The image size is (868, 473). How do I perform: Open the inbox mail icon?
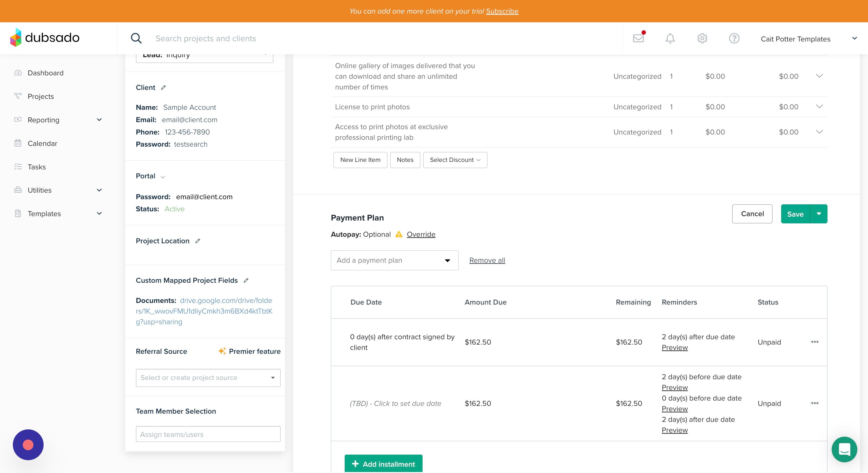[x=638, y=38]
